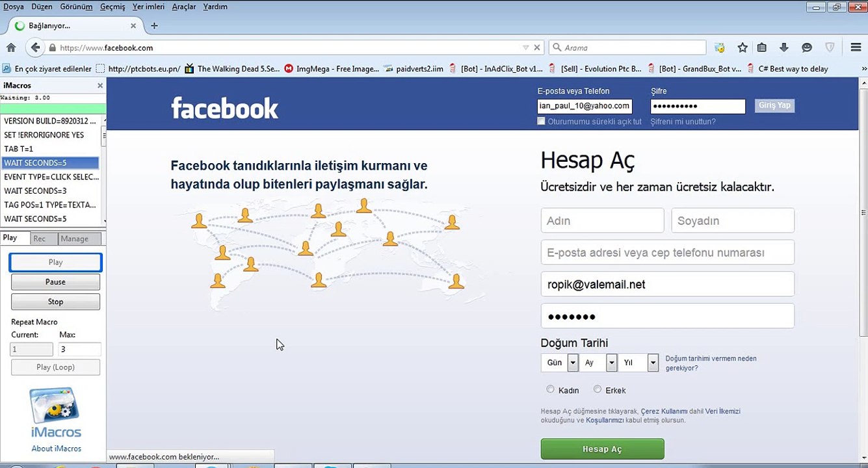This screenshot has height=468, width=868.
Task: Bookmark this page with the star icon
Action: (743, 47)
